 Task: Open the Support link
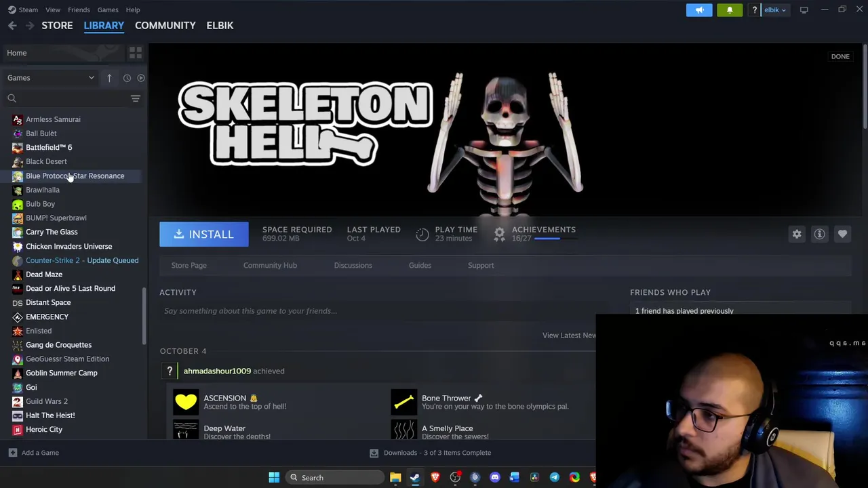[x=481, y=265]
